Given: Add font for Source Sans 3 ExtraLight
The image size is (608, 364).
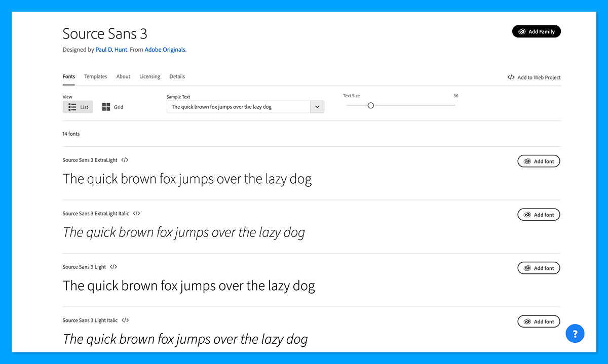Looking at the screenshot, I should coord(539,160).
